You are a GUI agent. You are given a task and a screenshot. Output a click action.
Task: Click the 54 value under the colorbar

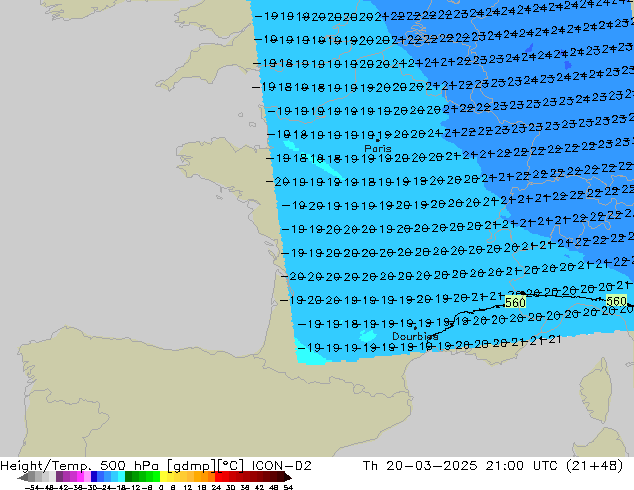[x=288, y=487]
